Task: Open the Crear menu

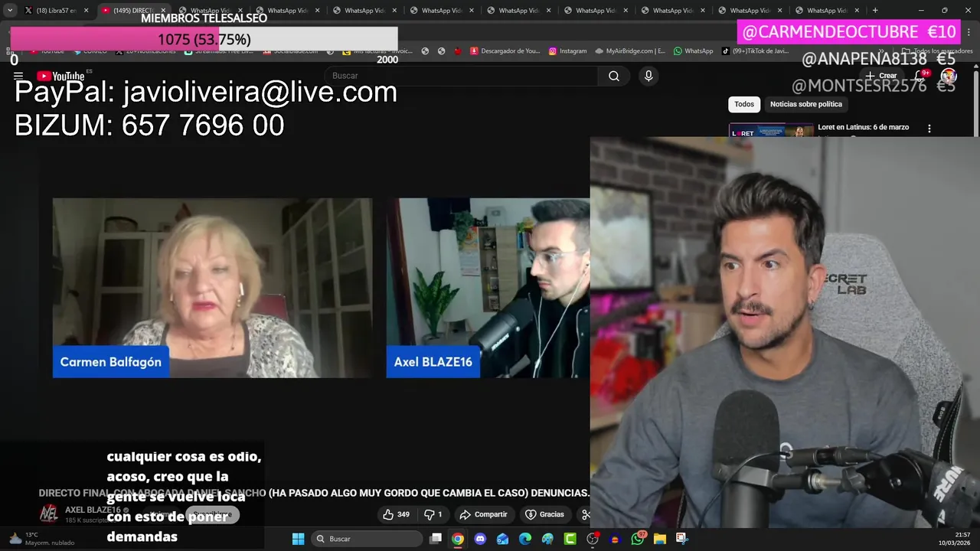Action: [881, 76]
